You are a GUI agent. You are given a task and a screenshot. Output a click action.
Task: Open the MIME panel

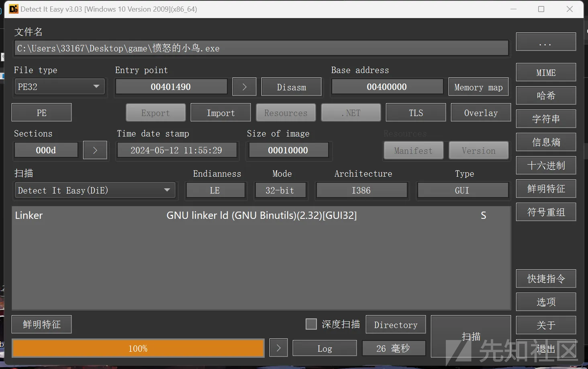click(x=546, y=73)
